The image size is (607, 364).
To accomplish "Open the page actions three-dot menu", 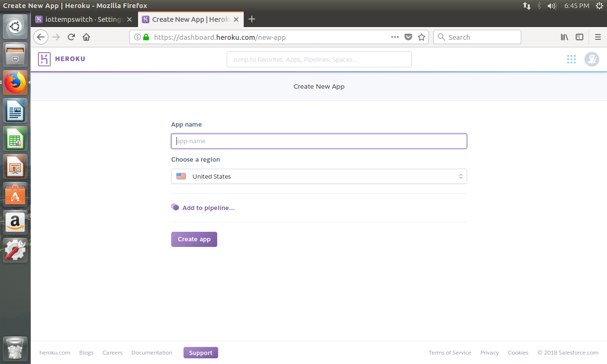I will 395,37.
